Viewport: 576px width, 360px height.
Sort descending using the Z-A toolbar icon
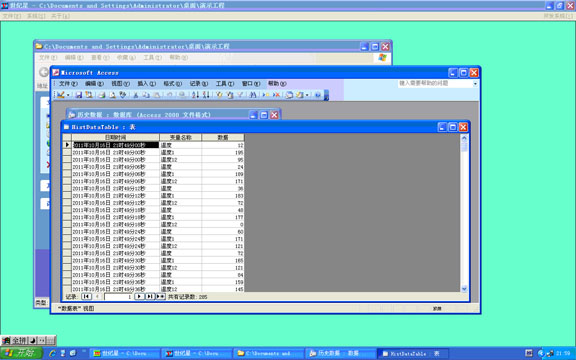[x=206, y=95]
